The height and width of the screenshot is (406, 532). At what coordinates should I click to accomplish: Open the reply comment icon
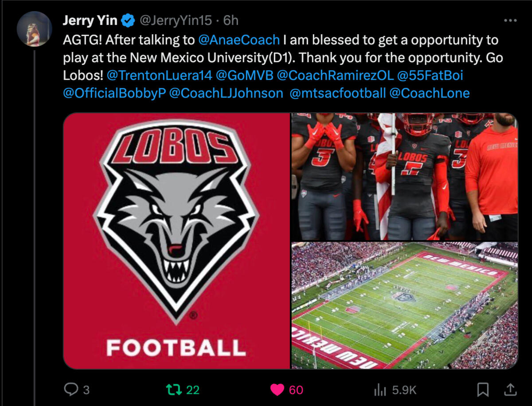71,390
